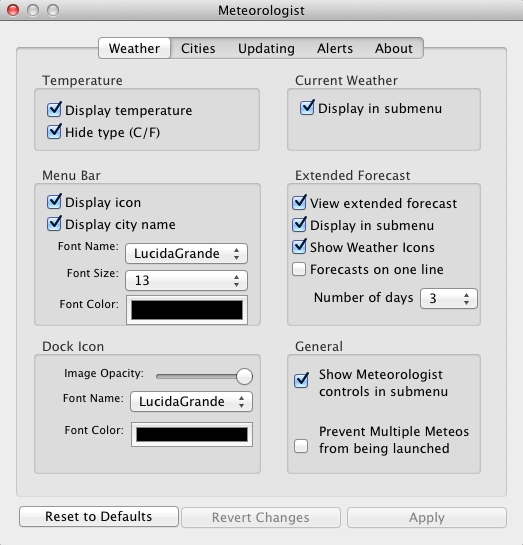Enable Prevent Multiple Meteos from being launched

tap(301, 446)
